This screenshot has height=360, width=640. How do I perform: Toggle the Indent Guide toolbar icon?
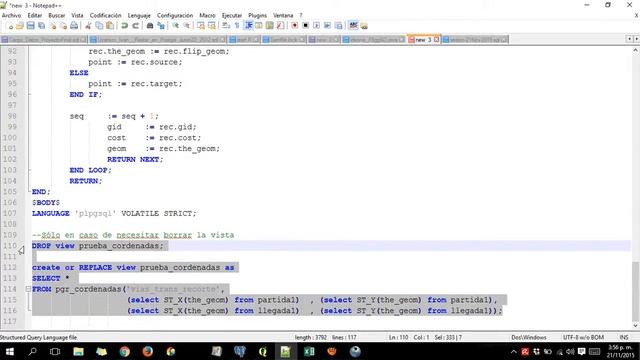pos(249,26)
